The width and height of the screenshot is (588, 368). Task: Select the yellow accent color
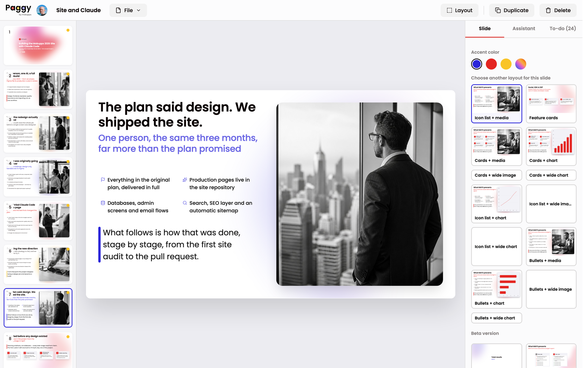click(506, 64)
